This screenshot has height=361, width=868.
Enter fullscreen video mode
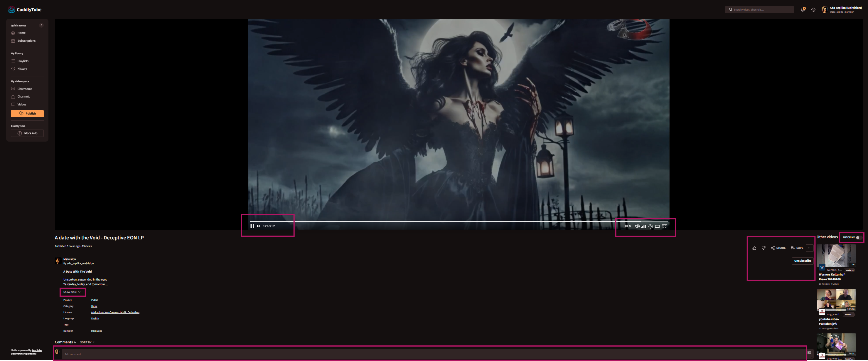(x=665, y=226)
